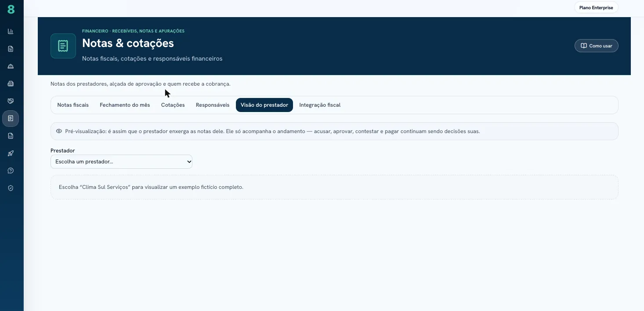Open the document page sidebar icon

point(11,49)
